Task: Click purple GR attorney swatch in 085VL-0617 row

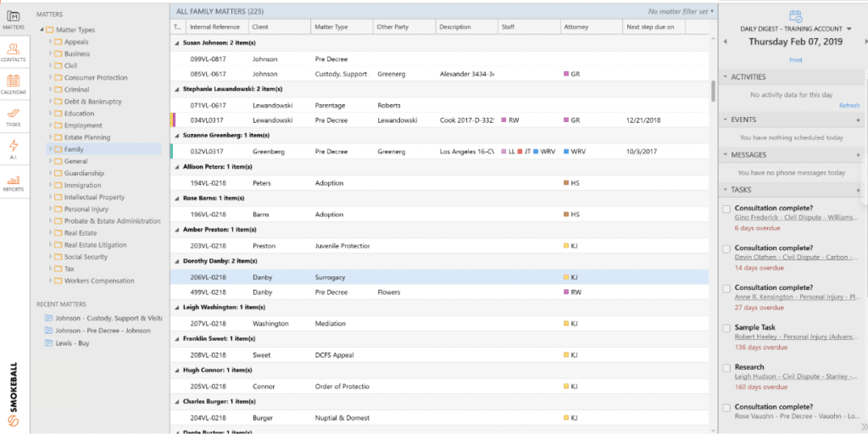Action: [566, 74]
